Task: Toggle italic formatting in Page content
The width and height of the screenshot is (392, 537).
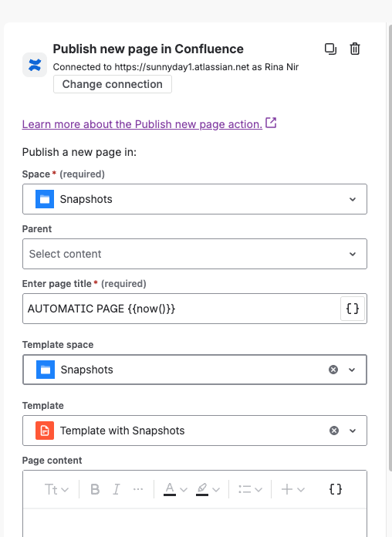Action: 117,489
